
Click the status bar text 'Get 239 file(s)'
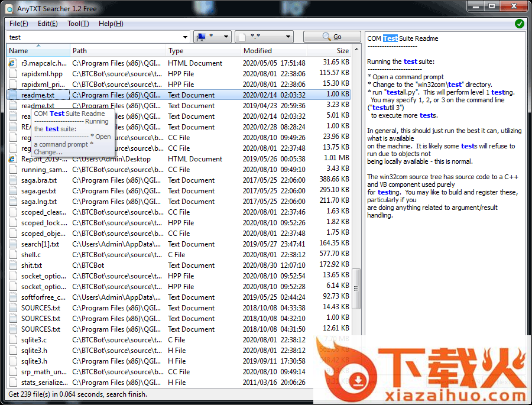pyautogui.click(x=32, y=394)
